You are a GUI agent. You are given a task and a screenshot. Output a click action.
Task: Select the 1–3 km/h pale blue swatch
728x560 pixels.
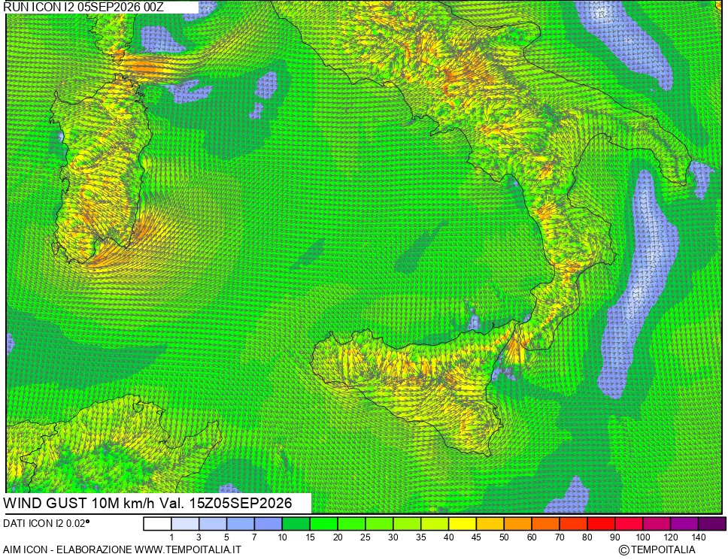(x=185, y=524)
